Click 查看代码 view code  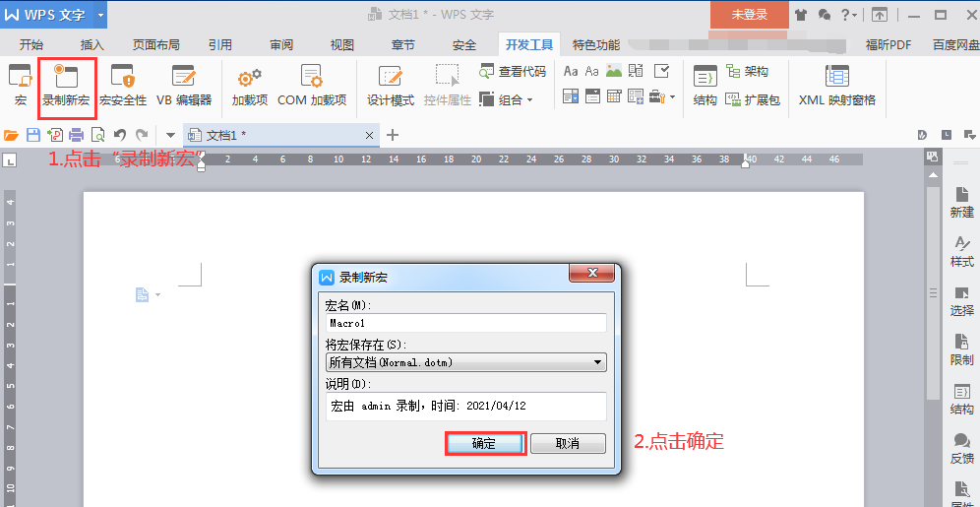[x=513, y=72]
